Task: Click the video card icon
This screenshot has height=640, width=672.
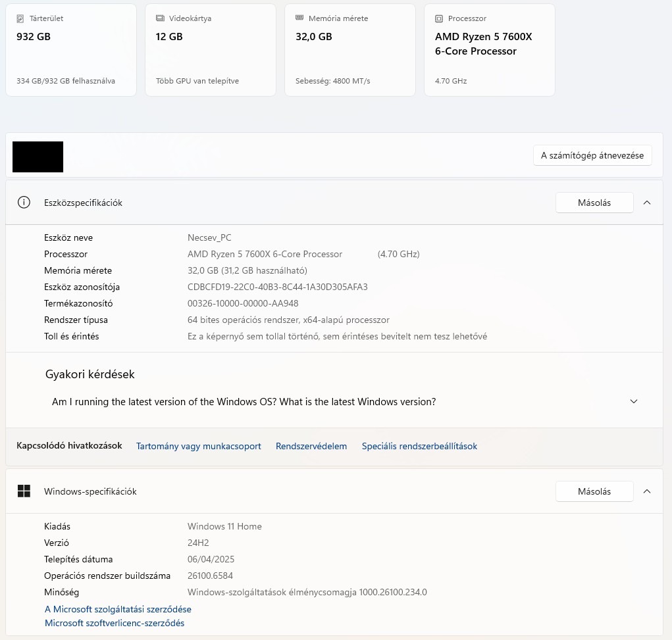Action: pos(160,18)
